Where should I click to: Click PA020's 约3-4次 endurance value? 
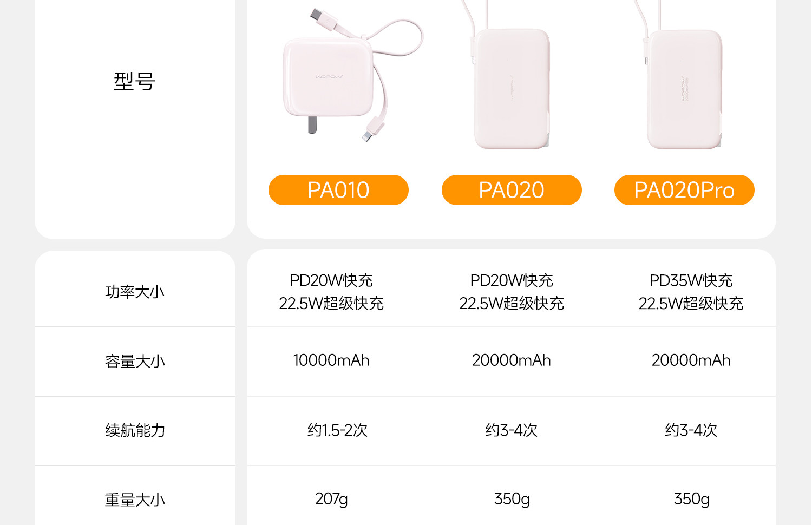pyautogui.click(x=512, y=430)
